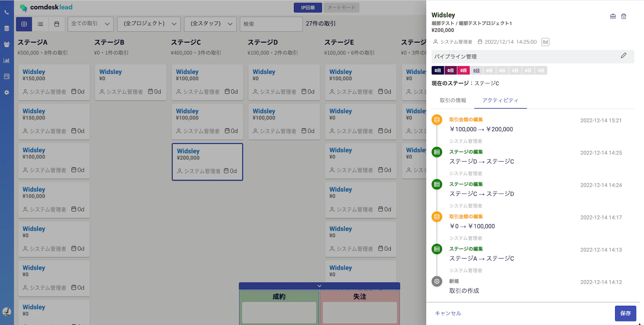Screen dimensions: 644x325
Task: Switch to the list view
Action: (40, 24)
